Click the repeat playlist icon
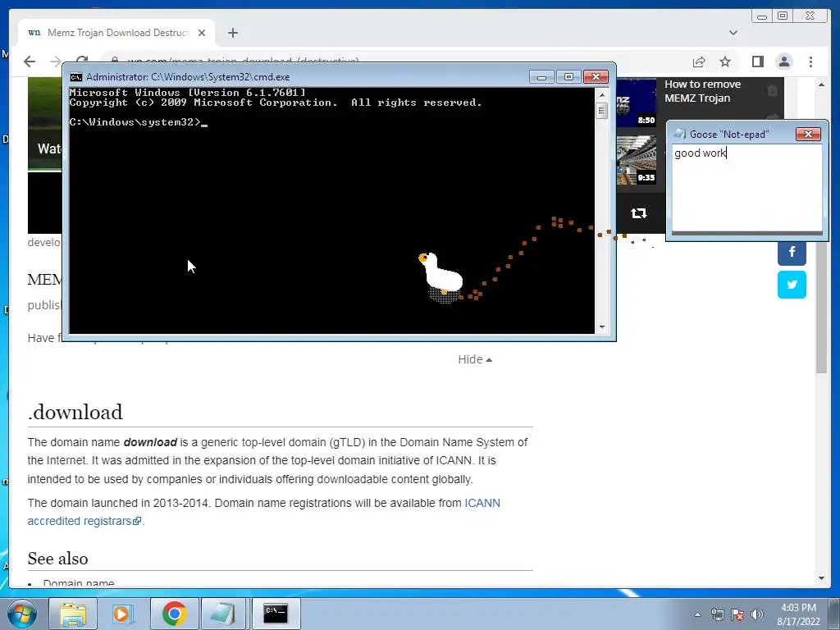 638,213
